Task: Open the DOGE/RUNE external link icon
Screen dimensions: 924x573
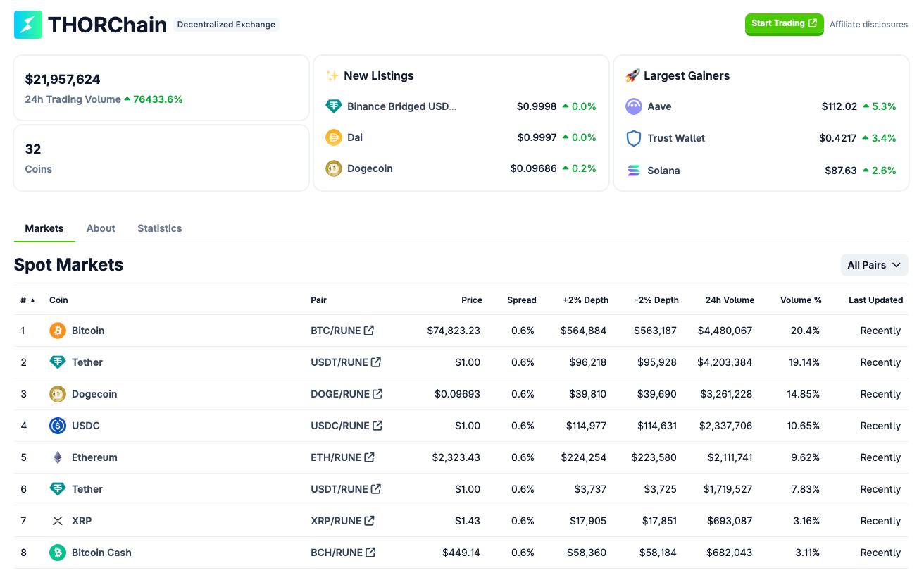Action: point(377,394)
